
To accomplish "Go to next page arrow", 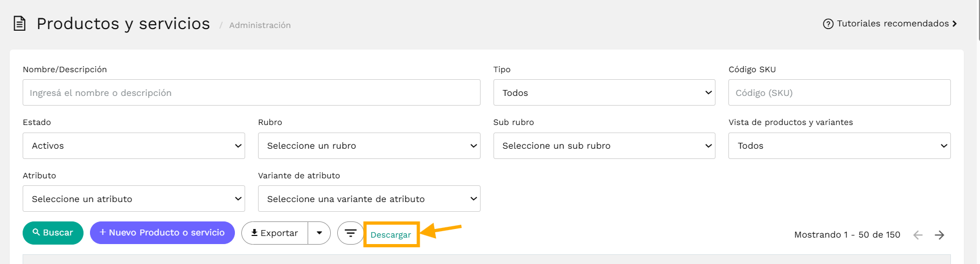I will coord(940,235).
